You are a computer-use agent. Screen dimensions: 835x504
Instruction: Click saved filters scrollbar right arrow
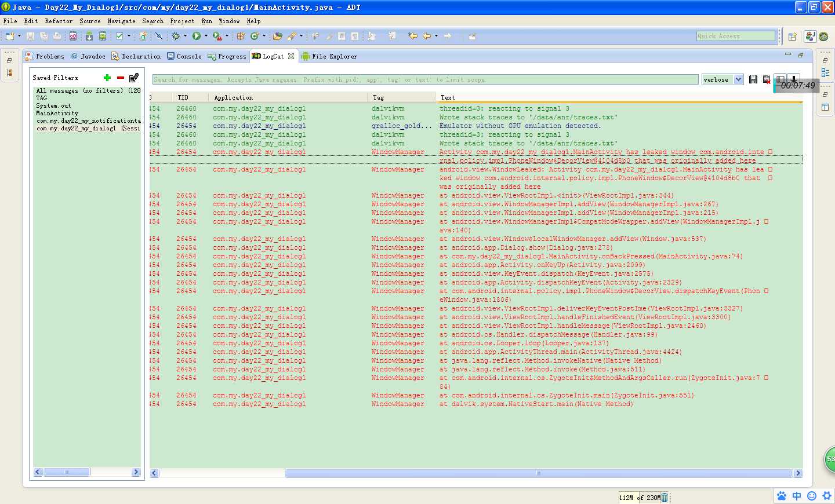[x=136, y=472]
